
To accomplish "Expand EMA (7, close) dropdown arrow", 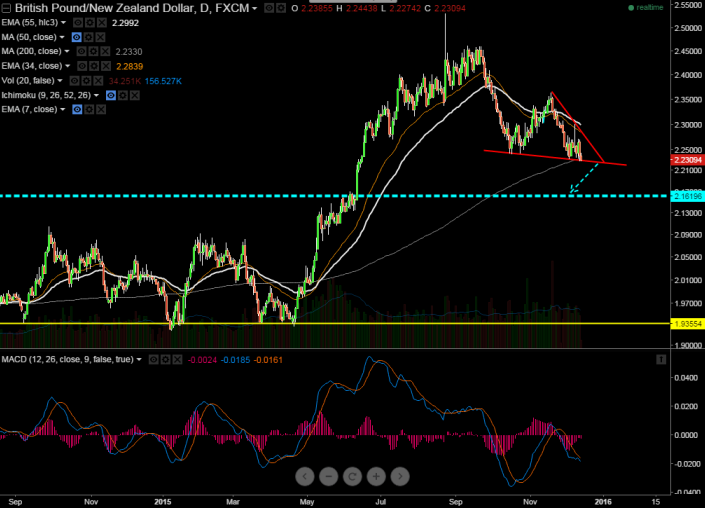I will [62, 109].
